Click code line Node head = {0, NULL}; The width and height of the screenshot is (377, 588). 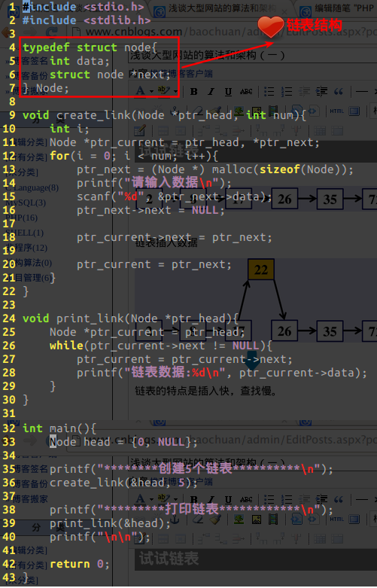point(123,442)
